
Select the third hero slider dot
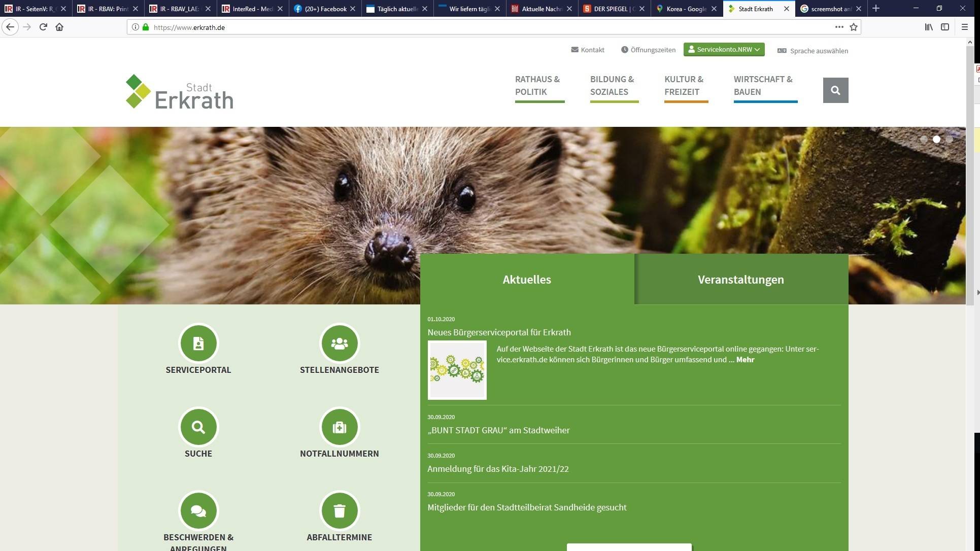[x=949, y=139]
